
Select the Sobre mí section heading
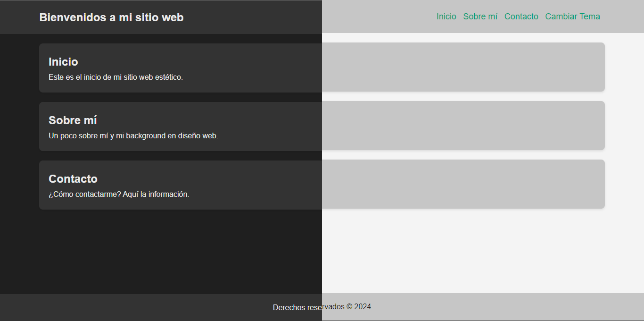pyautogui.click(x=73, y=120)
